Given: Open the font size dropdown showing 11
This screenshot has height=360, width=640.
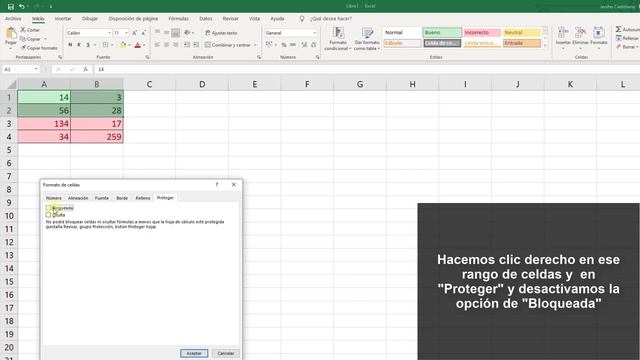Looking at the screenshot, I should pyautogui.click(x=126, y=33).
